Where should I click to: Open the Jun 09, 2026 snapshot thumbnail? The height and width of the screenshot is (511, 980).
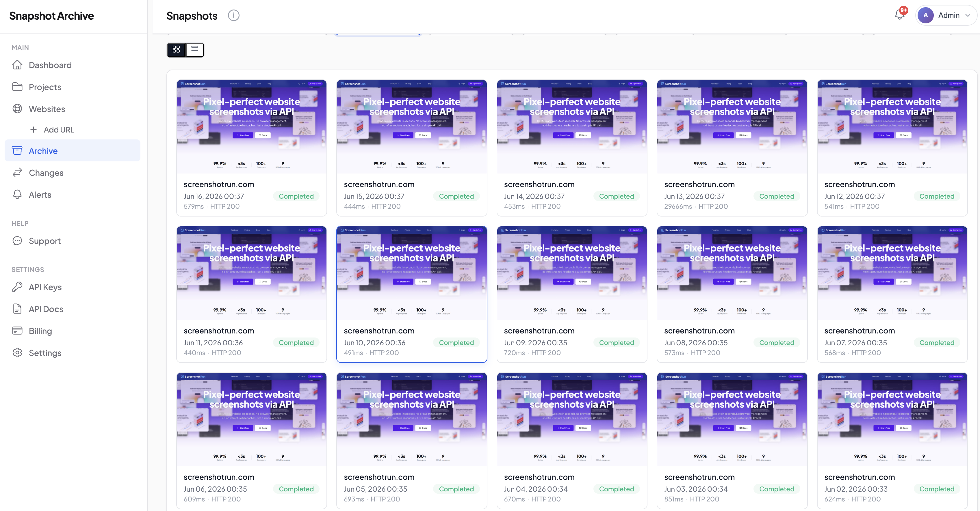pyautogui.click(x=572, y=273)
